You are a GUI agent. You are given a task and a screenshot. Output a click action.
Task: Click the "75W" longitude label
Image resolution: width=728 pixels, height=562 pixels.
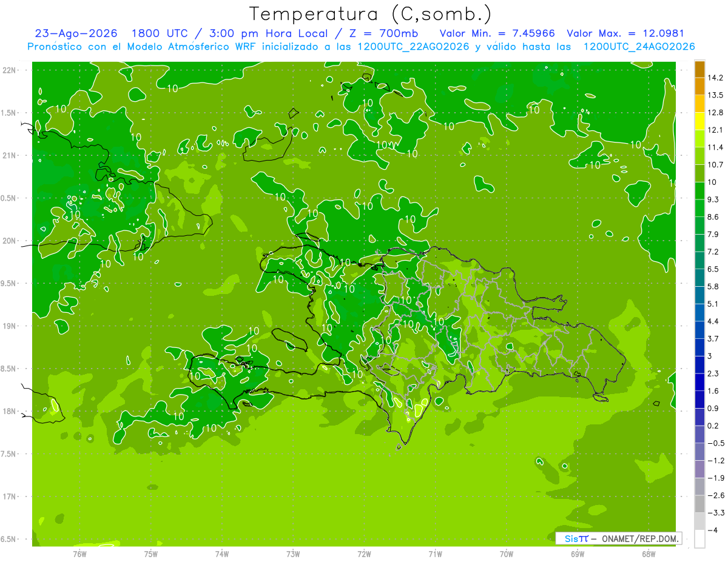coord(151,554)
